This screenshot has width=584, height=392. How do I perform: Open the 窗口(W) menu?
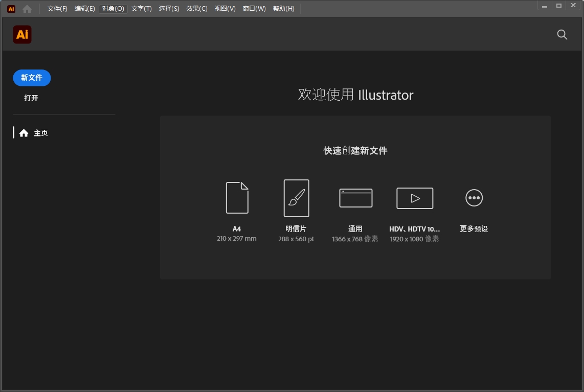(x=254, y=8)
